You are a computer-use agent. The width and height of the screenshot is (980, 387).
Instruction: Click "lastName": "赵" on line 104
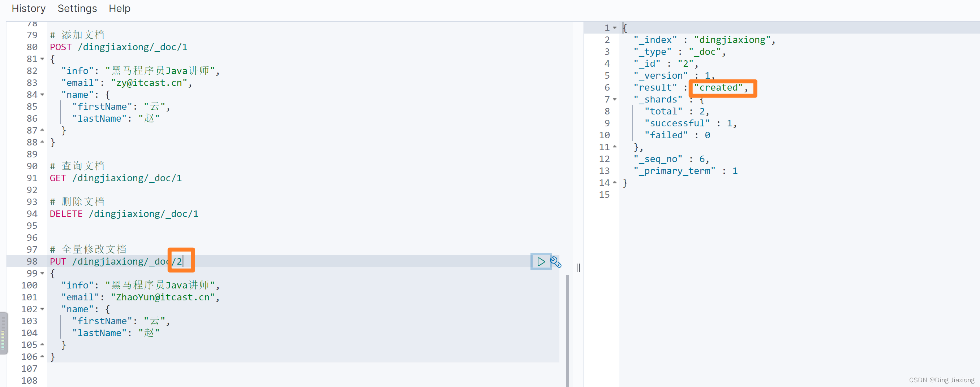[x=116, y=333]
